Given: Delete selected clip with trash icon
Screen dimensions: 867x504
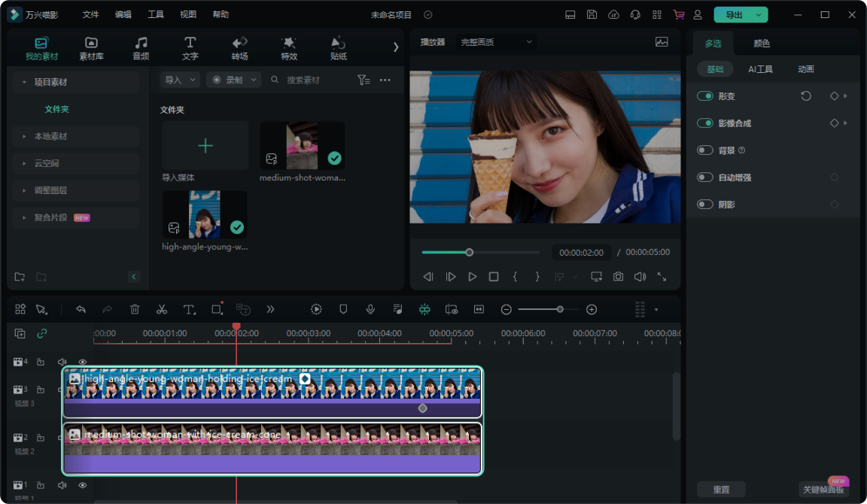Looking at the screenshot, I should click(x=135, y=309).
